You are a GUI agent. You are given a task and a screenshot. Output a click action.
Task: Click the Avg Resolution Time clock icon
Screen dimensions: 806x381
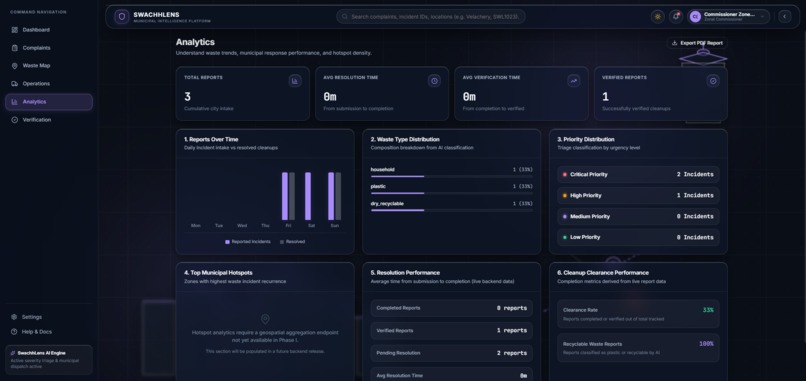[x=434, y=81]
